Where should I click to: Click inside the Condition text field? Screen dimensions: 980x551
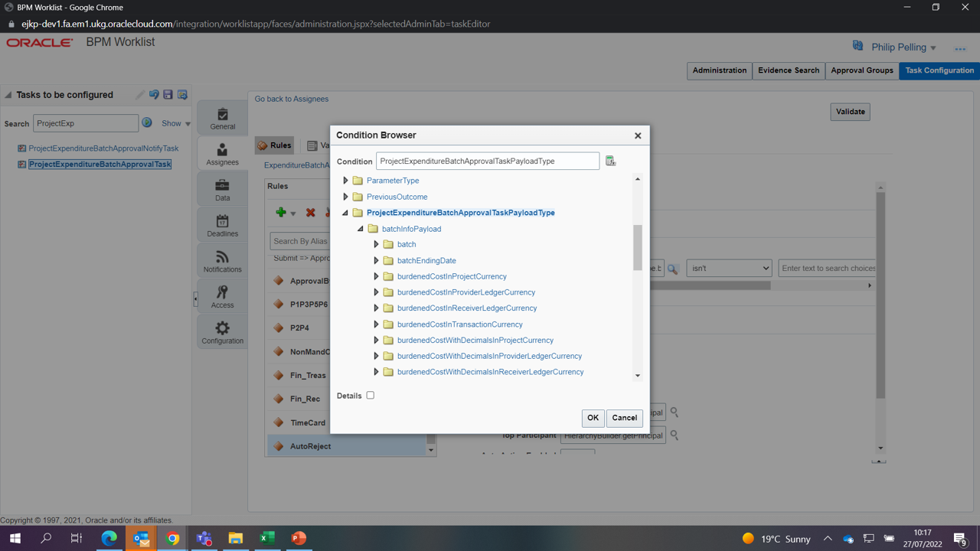click(488, 161)
